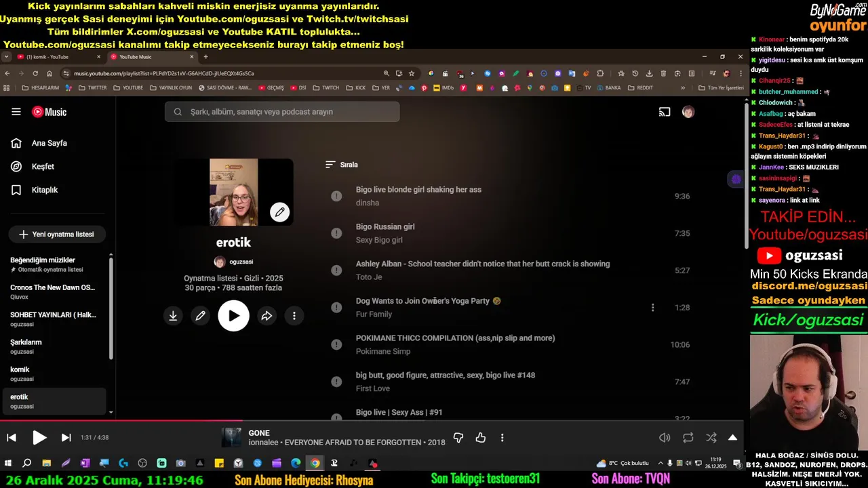This screenshot has height=488, width=868.
Task: Switch to the komik - YouTube browser tab
Action: 58,57
